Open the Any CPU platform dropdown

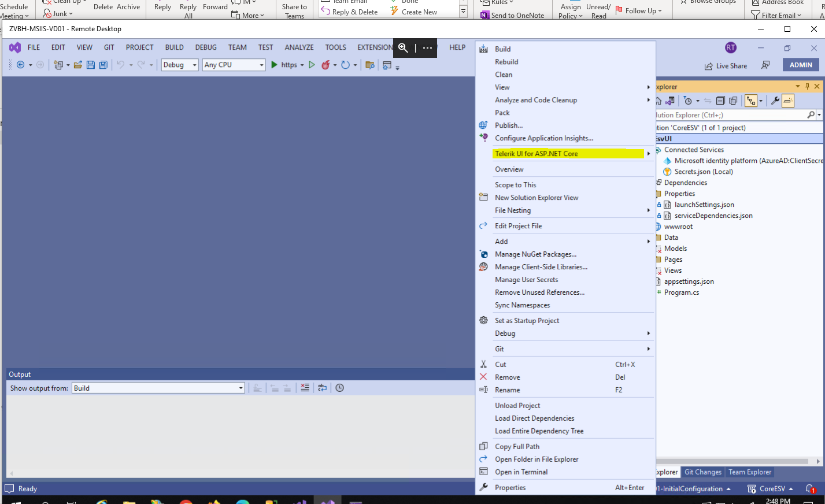tap(234, 65)
